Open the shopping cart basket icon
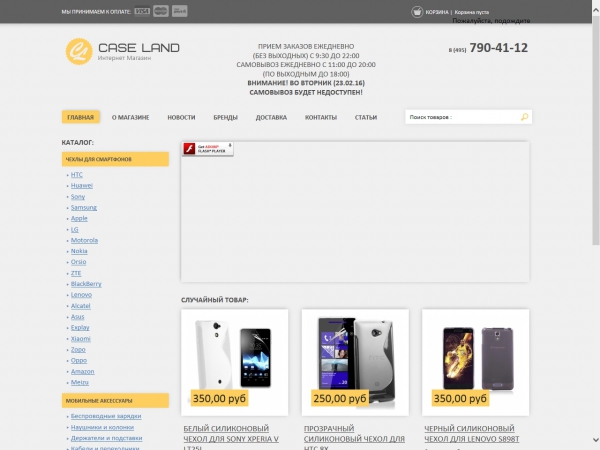The height and width of the screenshot is (450, 600). tap(417, 12)
